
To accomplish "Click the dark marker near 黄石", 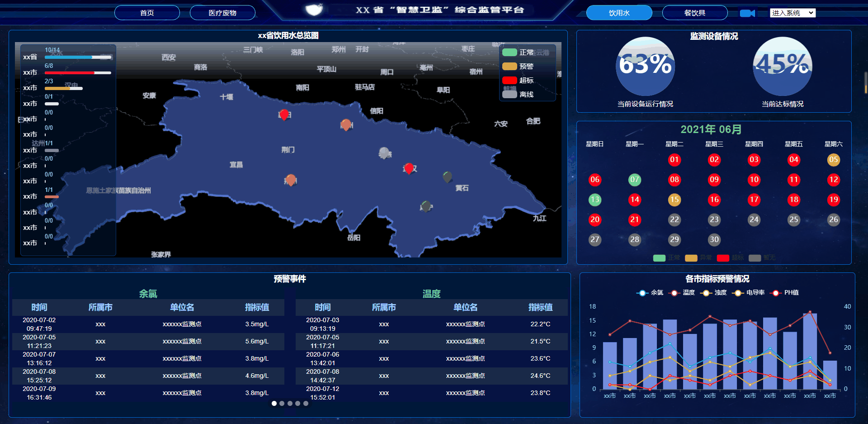I will (x=447, y=177).
